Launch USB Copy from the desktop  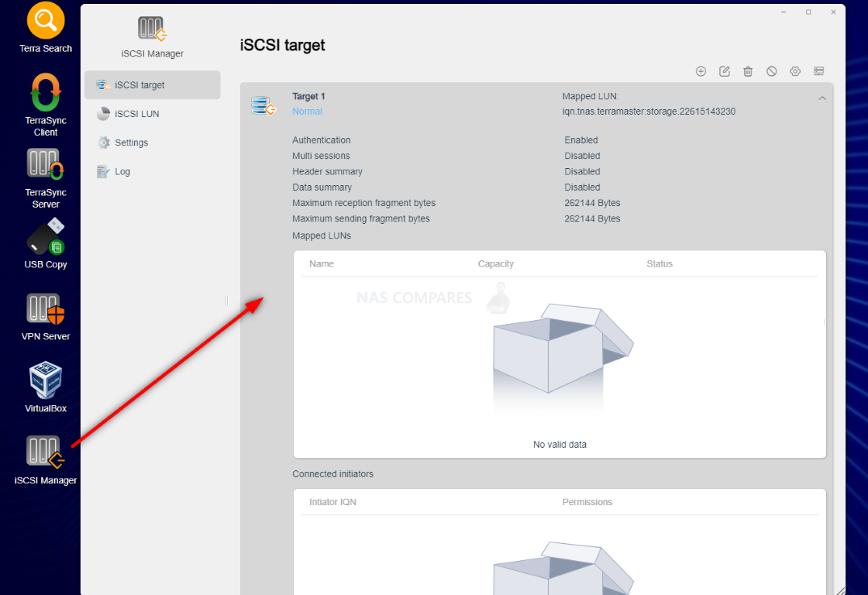[x=46, y=243]
